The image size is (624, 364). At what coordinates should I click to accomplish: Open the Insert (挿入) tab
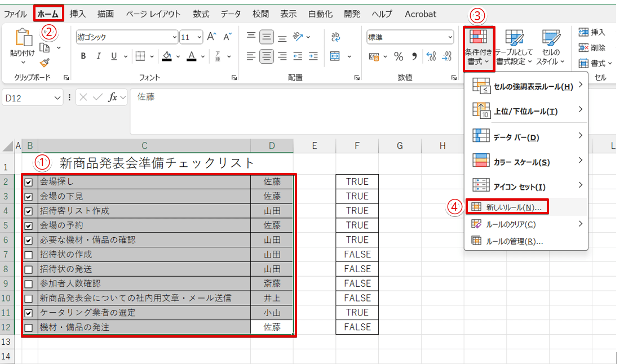click(x=78, y=14)
